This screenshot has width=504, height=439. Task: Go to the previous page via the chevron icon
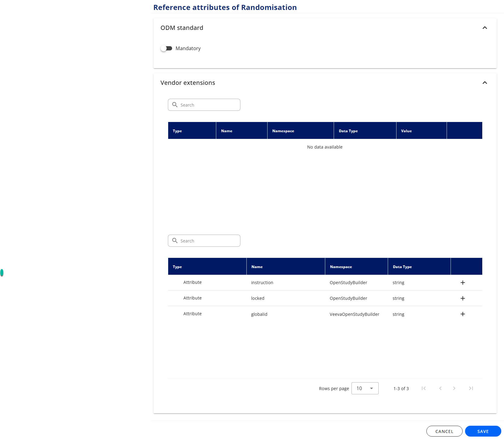tap(441, 388)
